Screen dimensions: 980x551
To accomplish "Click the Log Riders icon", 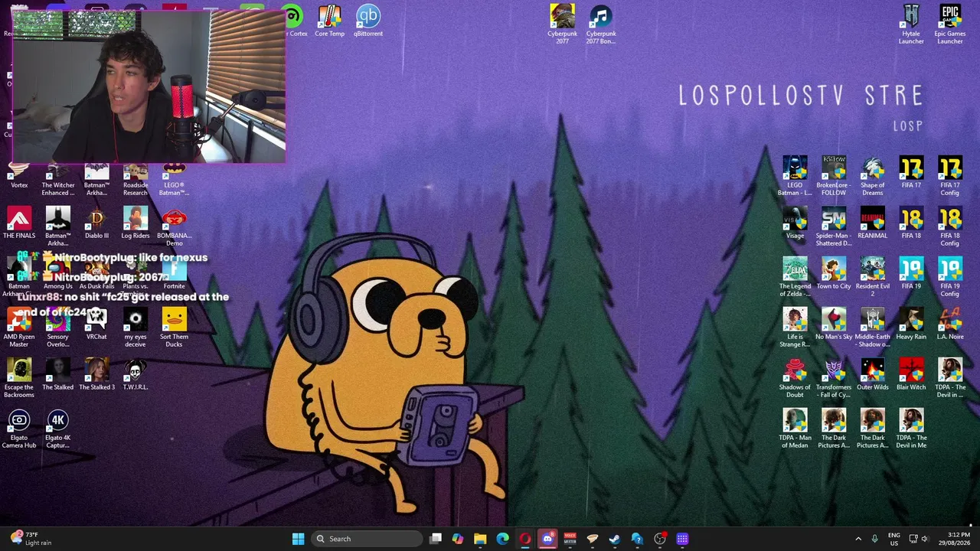I will tap(136, 223).
